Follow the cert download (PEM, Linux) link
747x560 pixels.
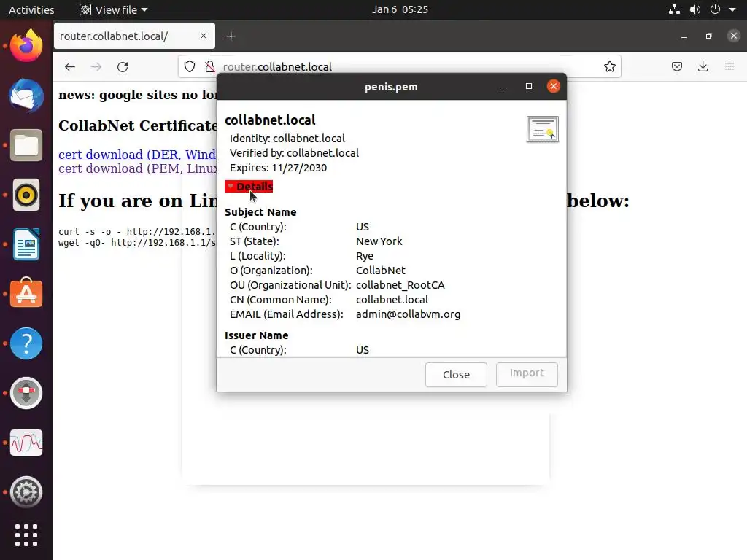coord(137,168)
